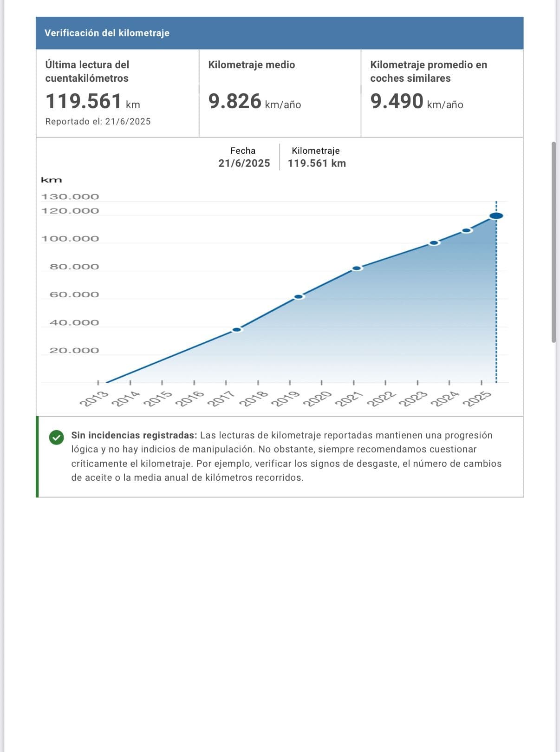Screen dimensions: 560x752
Task: Click the green checkmark icon
Action: [x=57, y=437]
